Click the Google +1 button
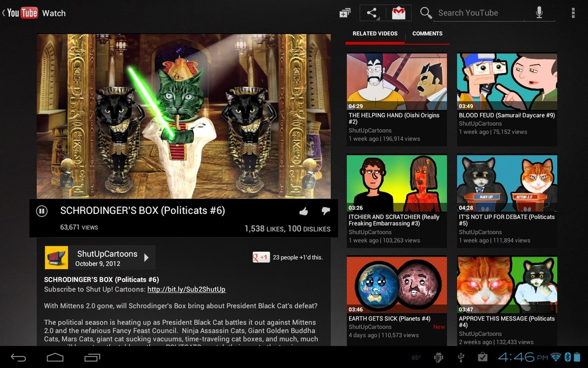The image size is (588, 368). 261,257
